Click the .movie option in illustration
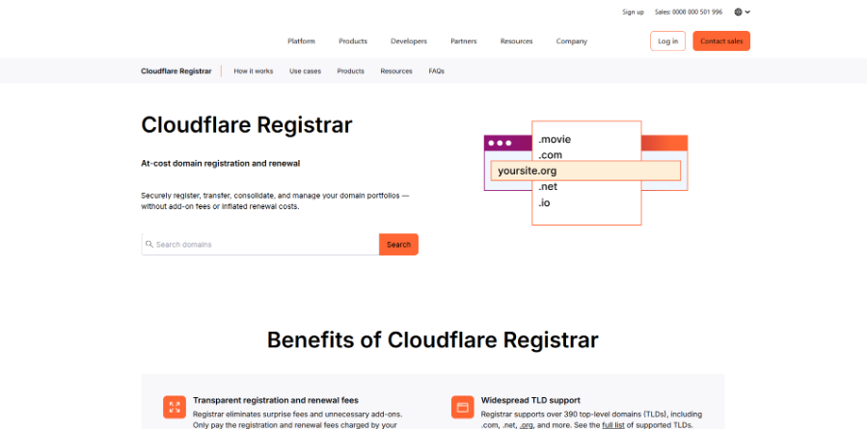The height and width of the screenshot is (429, 868). [x=555, y=139]
